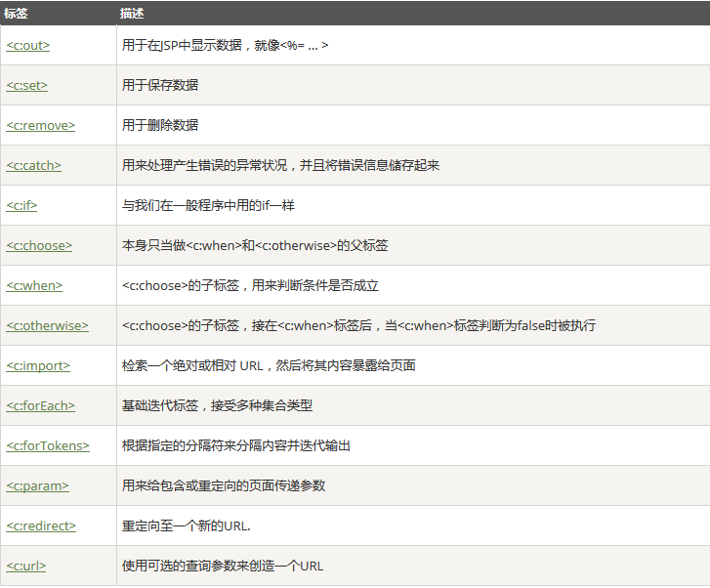Open the <c:set> tag link
This screenshot has width=710, height=588.
26,85
